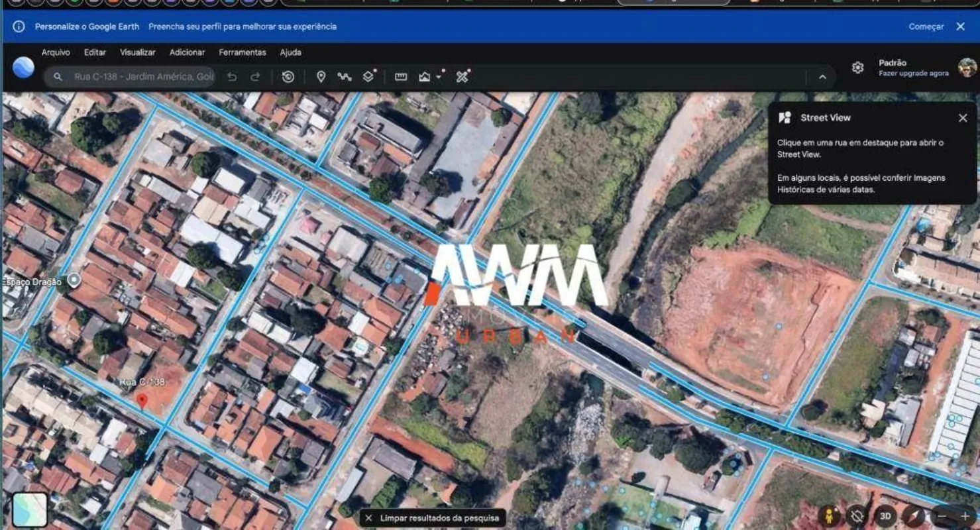980x530 pixels.
Task: Close the Street View info panel
Action: pyautogui.click(x=963, y=118)
